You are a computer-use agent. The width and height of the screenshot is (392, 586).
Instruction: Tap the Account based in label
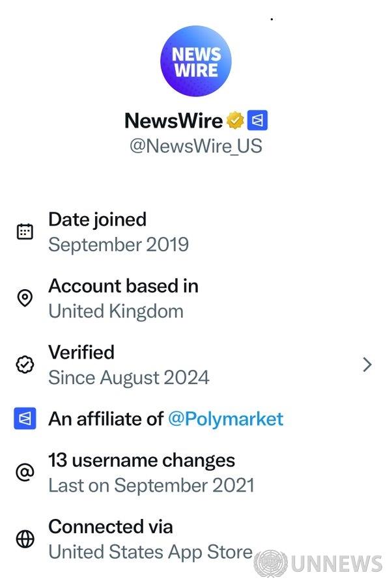coord(123,286)
